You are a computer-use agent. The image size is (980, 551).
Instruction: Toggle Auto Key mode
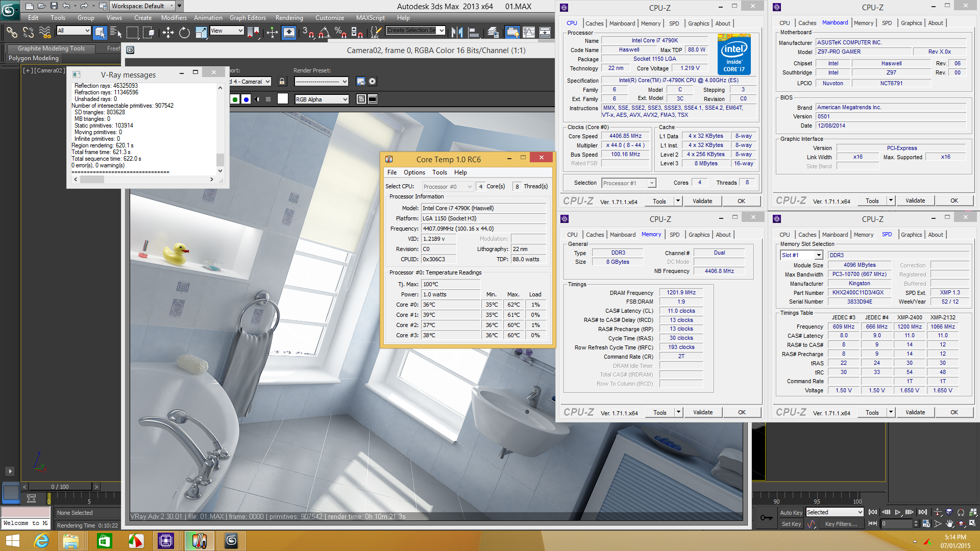click(x=791, y=513)
